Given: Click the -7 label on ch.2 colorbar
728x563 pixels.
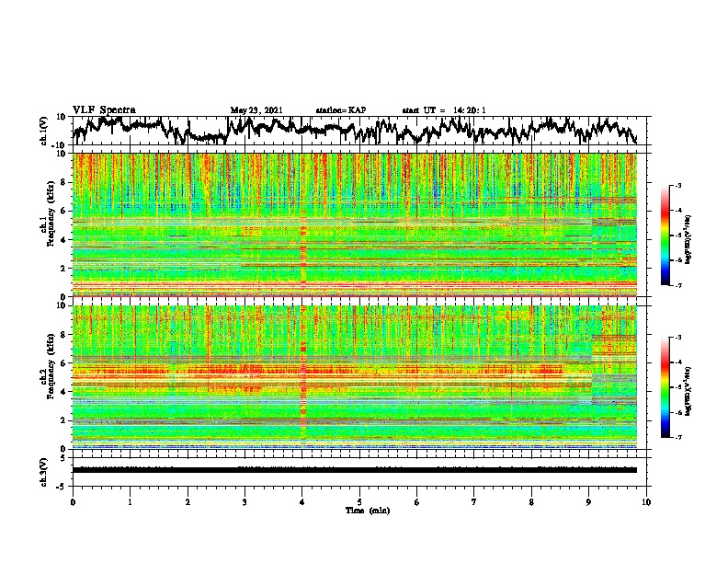Looking at the screenshot, I should pos(678,437).
